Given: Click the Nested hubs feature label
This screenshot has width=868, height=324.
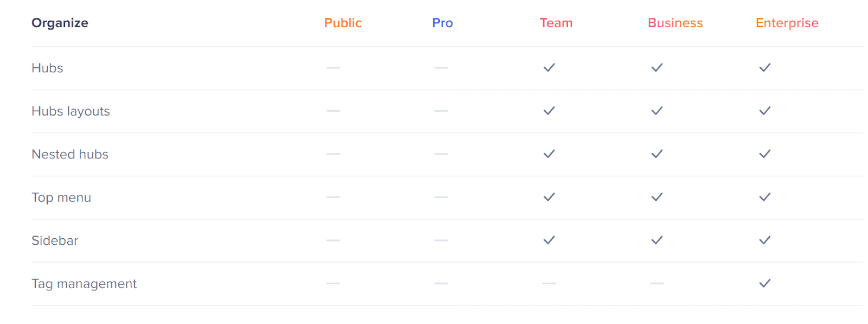Looking at the screenshot, I should pyautogui.click(x=70, y=155).
